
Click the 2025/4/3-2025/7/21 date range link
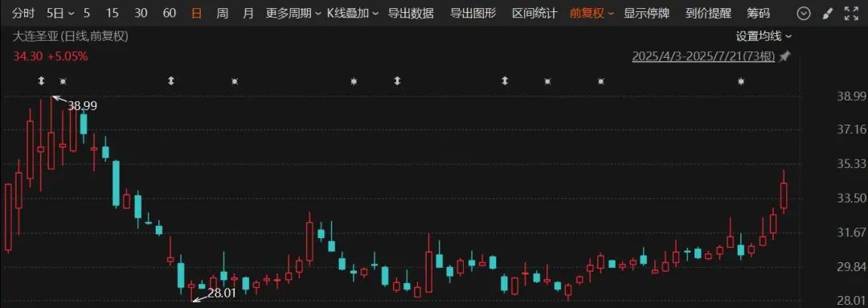[x=703, y=56]
